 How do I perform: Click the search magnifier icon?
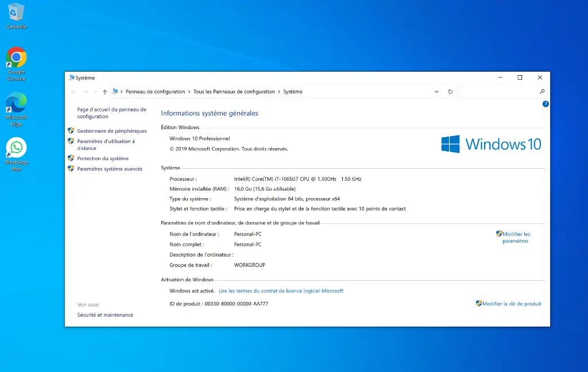tap(542, 91)
